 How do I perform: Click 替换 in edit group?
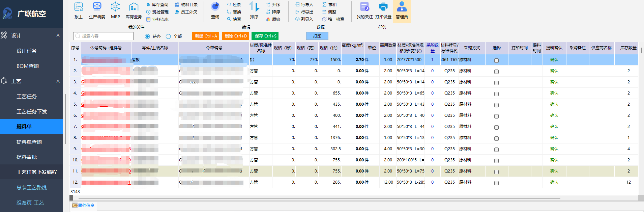(x=234, y=12)
